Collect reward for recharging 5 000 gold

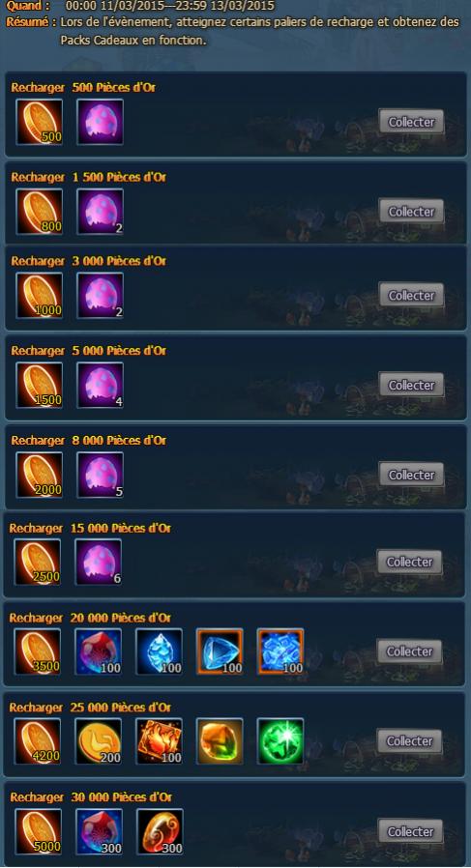pyautogui.click(x=411, y=385)
